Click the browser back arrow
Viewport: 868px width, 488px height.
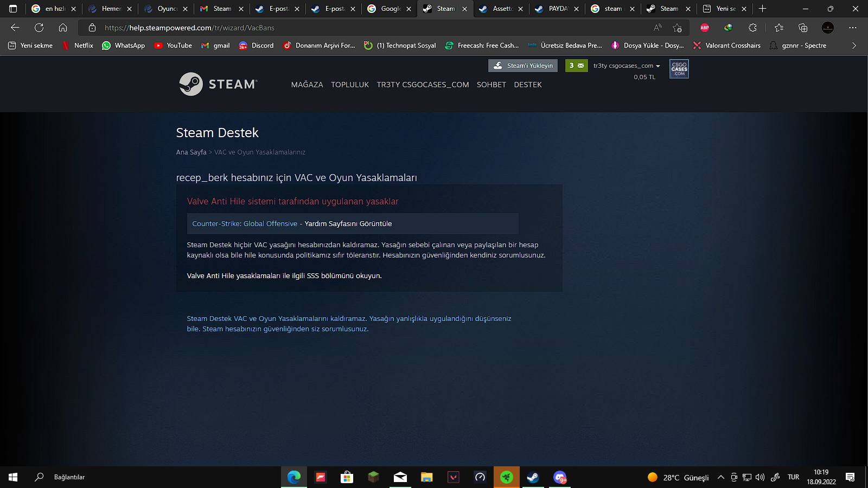coord(15,28)
